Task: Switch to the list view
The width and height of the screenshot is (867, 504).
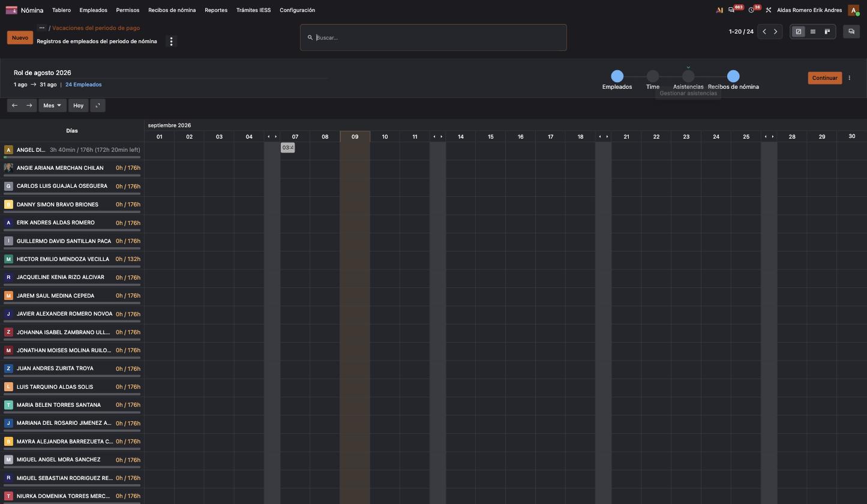Action: 813,32
